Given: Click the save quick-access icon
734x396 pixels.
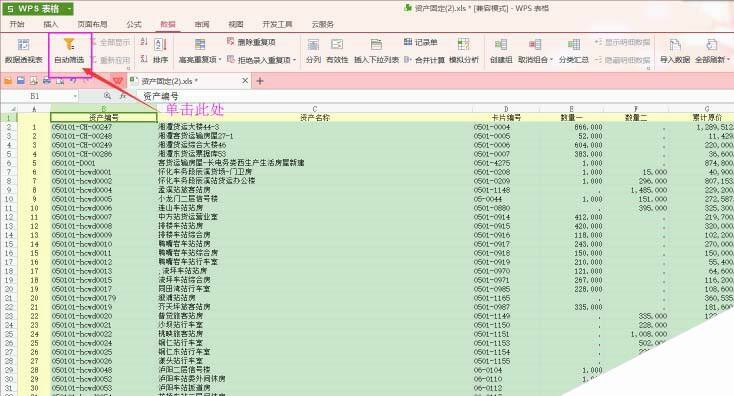Looking at the screenshot, I should [21, 81].
